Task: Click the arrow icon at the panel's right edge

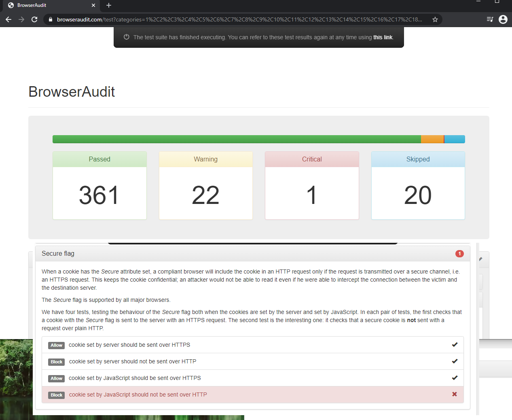Action: (x=481, y=259)
